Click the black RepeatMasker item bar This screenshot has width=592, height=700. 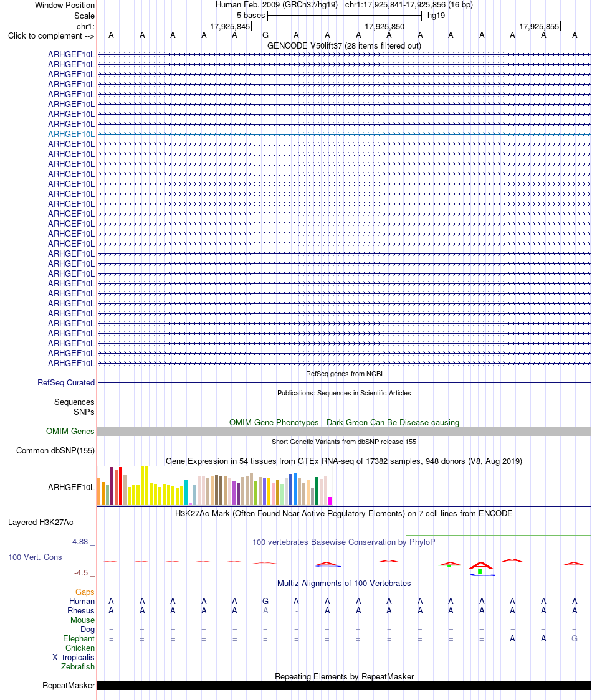pos(344,685)
